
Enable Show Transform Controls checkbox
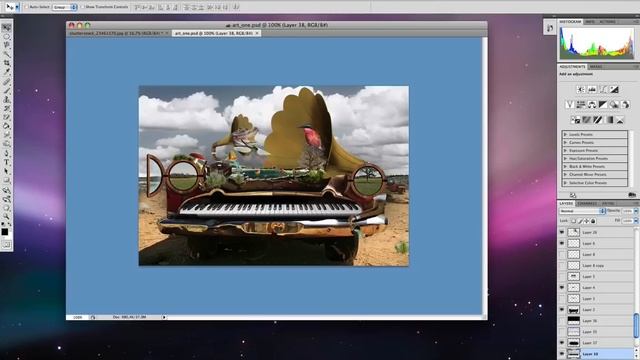click(82, 7)
